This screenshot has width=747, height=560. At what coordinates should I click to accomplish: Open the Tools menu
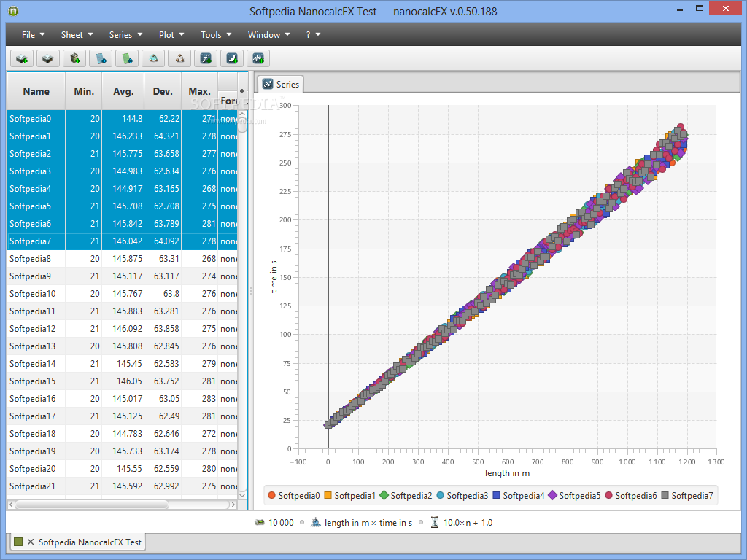point(216,35)
